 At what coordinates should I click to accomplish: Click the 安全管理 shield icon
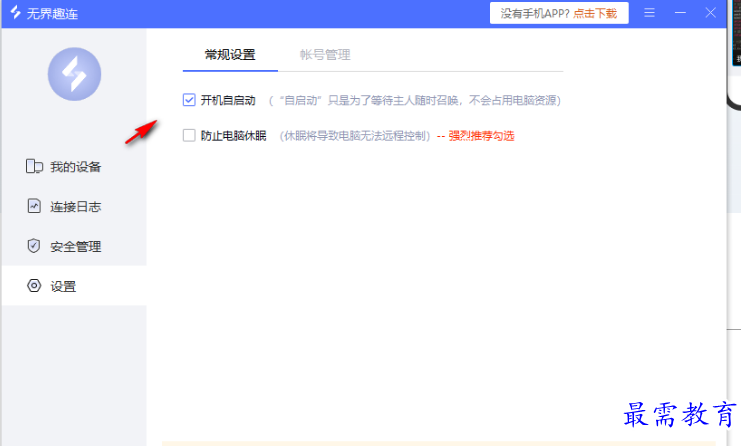click(34, 246)
